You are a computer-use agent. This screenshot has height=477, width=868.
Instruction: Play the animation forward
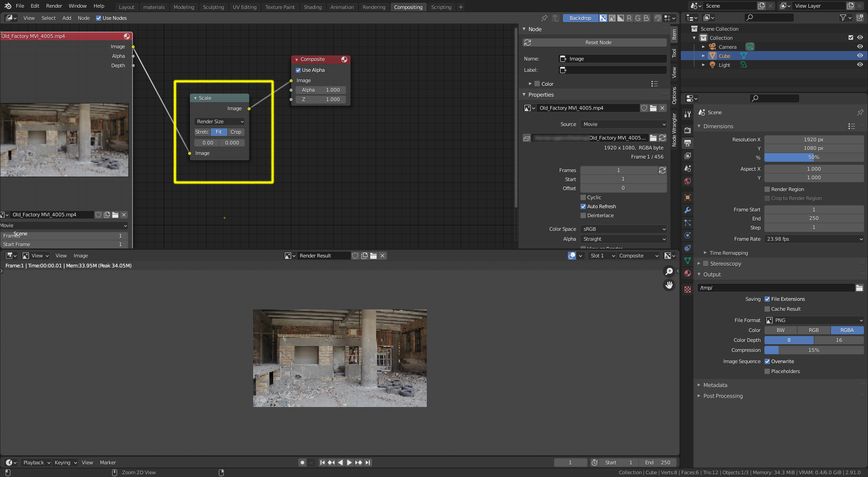tap(349, 463)
